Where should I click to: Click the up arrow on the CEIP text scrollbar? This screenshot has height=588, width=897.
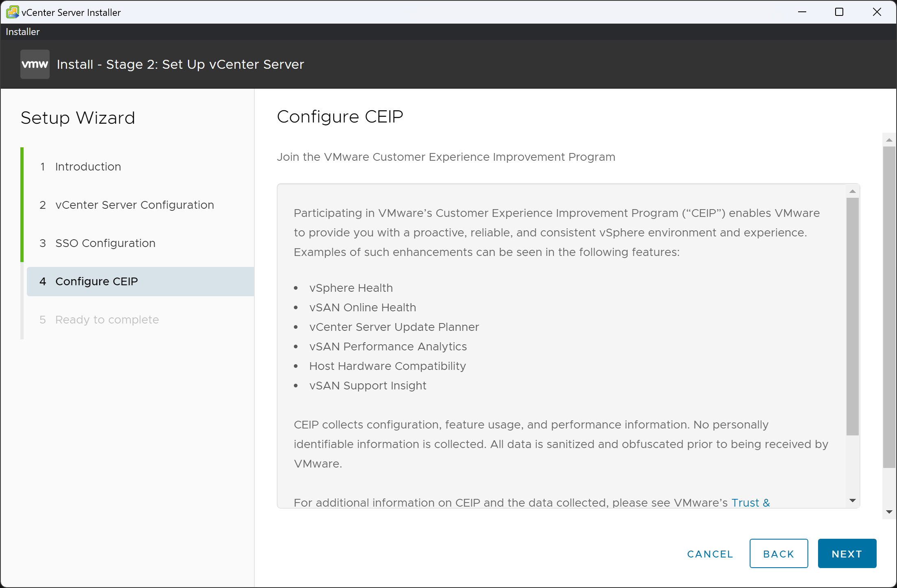(851, 190)
